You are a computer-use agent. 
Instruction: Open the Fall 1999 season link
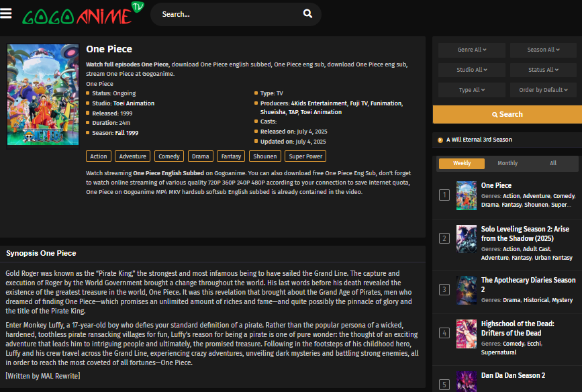pyautogui.click(x=127, y=133)
